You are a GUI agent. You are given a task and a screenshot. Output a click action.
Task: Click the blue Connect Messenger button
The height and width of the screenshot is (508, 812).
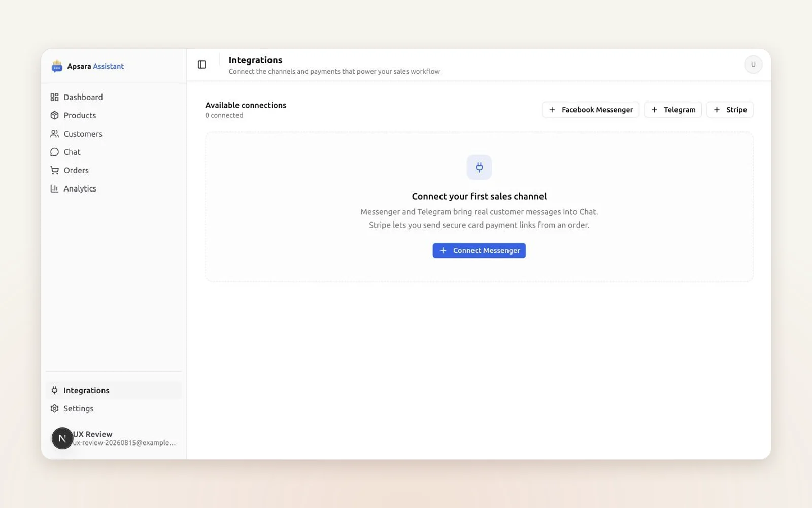coord(479,250)
